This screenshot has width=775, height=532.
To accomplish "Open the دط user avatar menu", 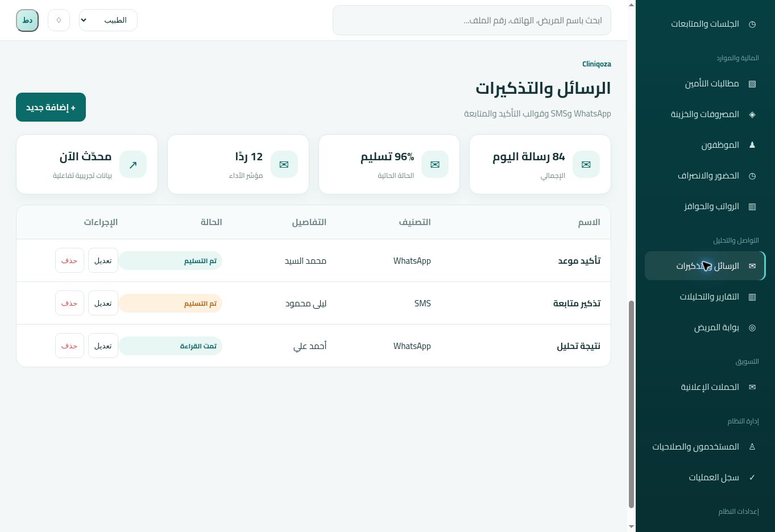I will pyautogui.click(x=27, y=20).
